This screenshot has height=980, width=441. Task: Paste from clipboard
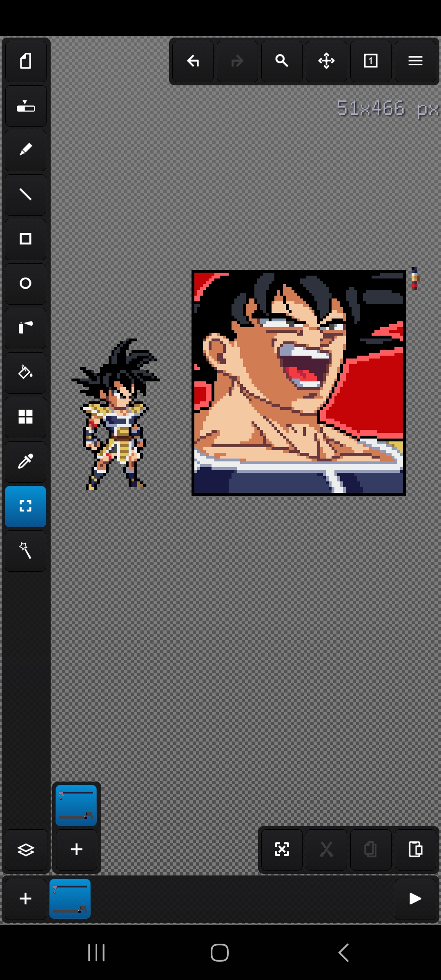pyautogui.click(x=415, y=850)
